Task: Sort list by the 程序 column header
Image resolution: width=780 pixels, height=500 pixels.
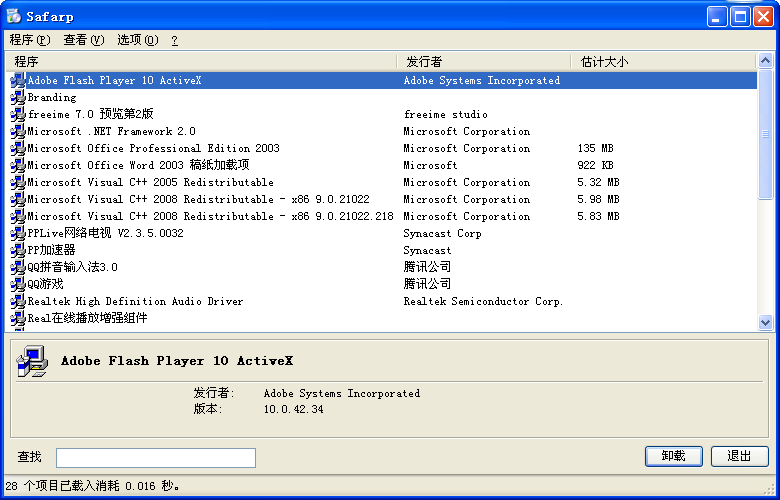Action: click(x=200, y=62)
